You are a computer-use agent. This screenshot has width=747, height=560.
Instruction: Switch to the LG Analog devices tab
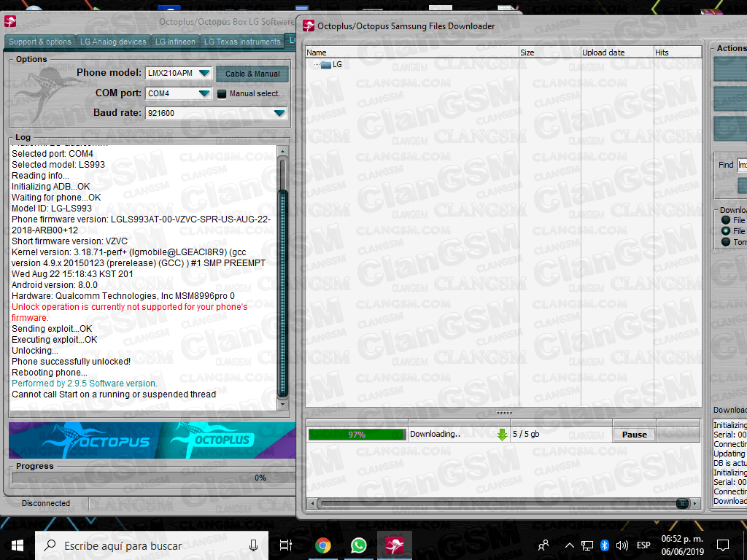[113, 42]
